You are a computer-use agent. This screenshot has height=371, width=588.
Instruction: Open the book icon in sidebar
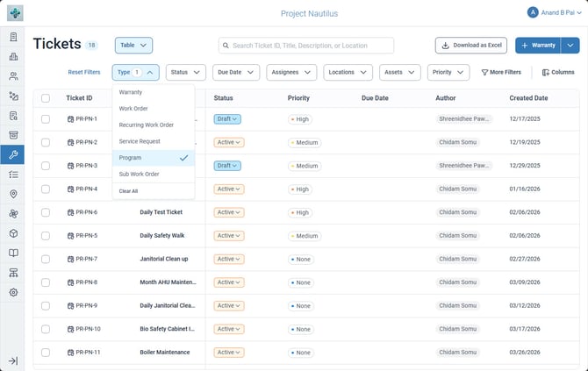coord(13,253)
